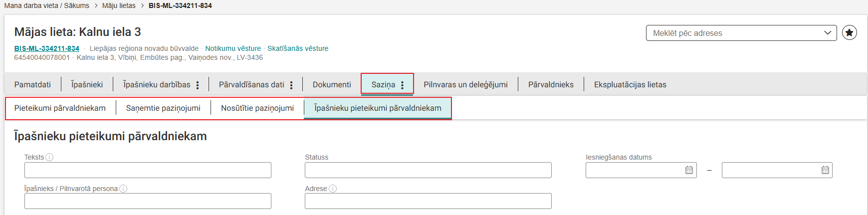
Task: Click the star favorite icon
Action: (x=850, y=32)
